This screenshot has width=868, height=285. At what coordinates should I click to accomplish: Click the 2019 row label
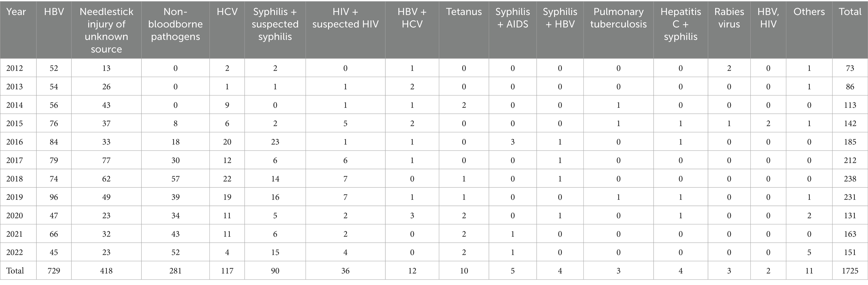pyautogui.click(x=14, y=197)
